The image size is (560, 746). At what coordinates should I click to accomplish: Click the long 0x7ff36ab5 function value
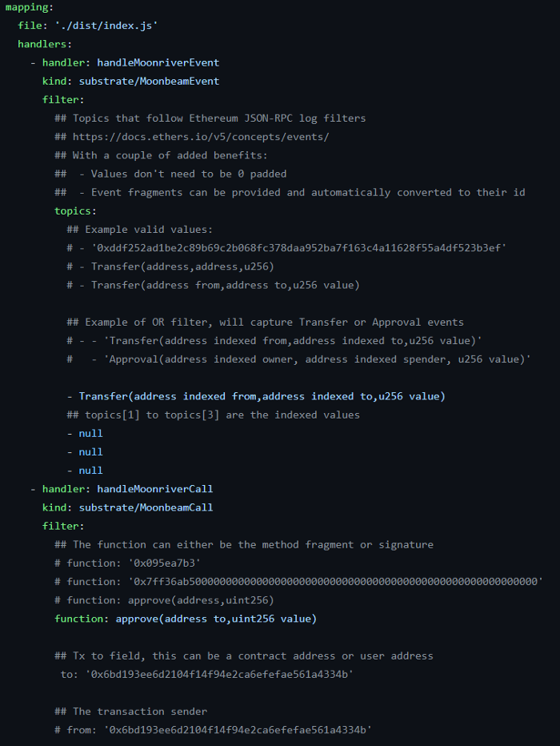(336, 581)
